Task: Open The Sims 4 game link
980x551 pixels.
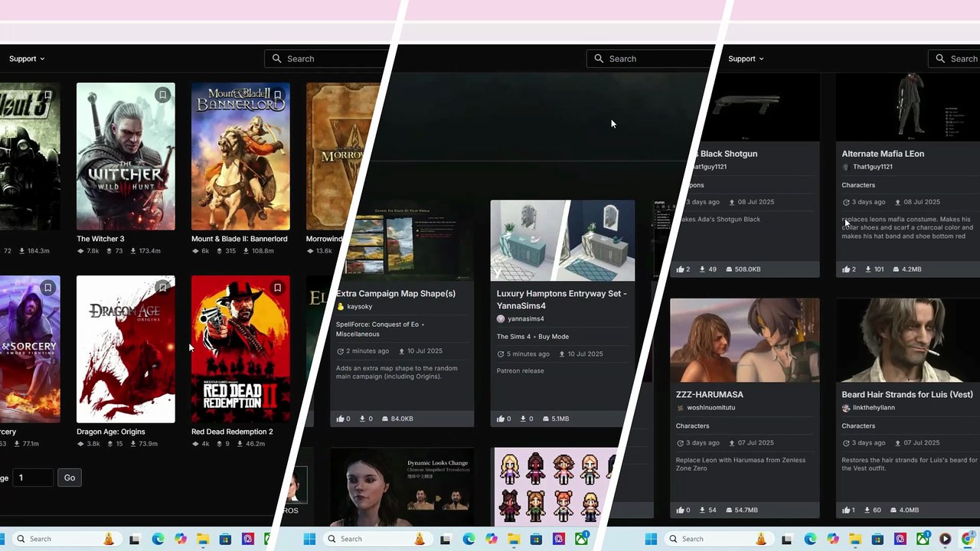Action: 514,337
